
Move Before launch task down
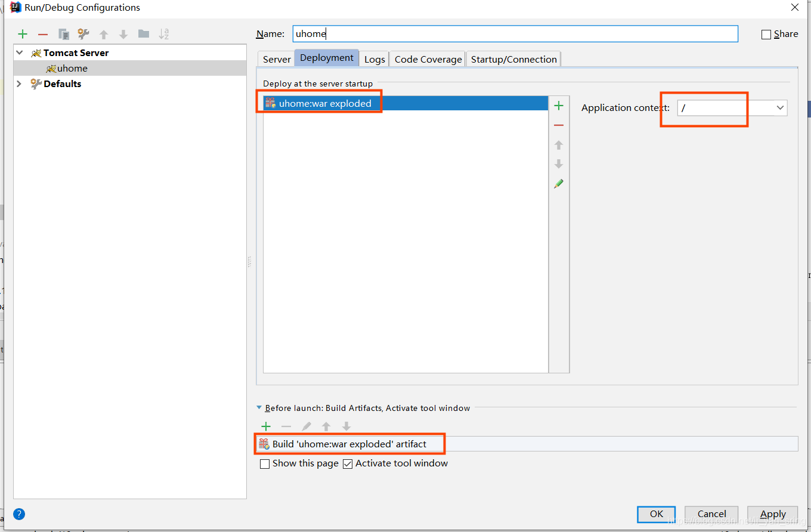click(346, 426)
